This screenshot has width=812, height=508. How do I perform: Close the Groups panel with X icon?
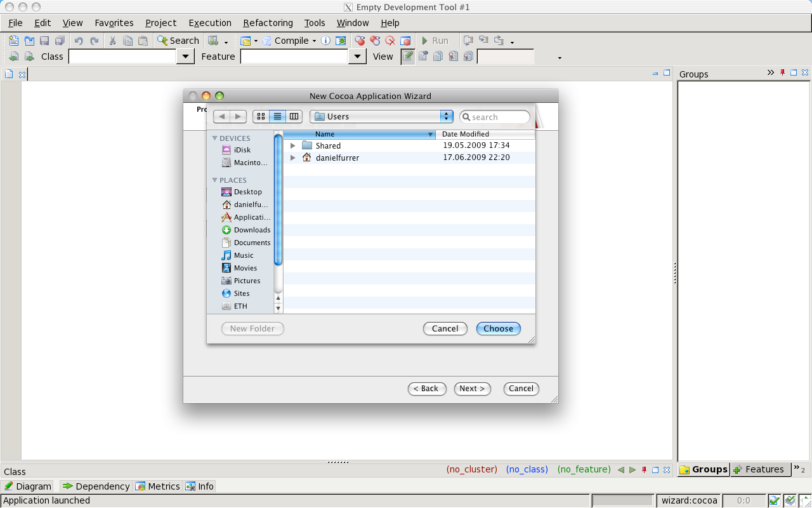click(x=805, y=73)
